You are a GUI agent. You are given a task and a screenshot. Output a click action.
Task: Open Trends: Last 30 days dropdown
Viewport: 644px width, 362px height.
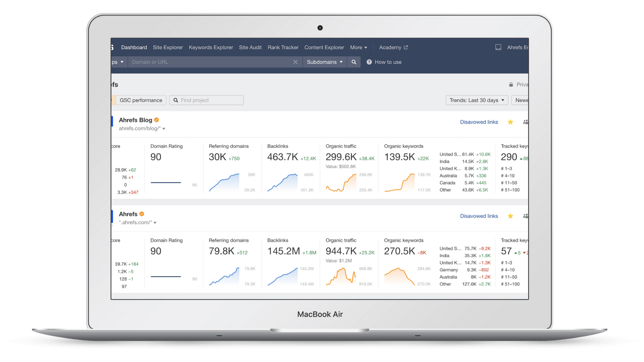477,100
